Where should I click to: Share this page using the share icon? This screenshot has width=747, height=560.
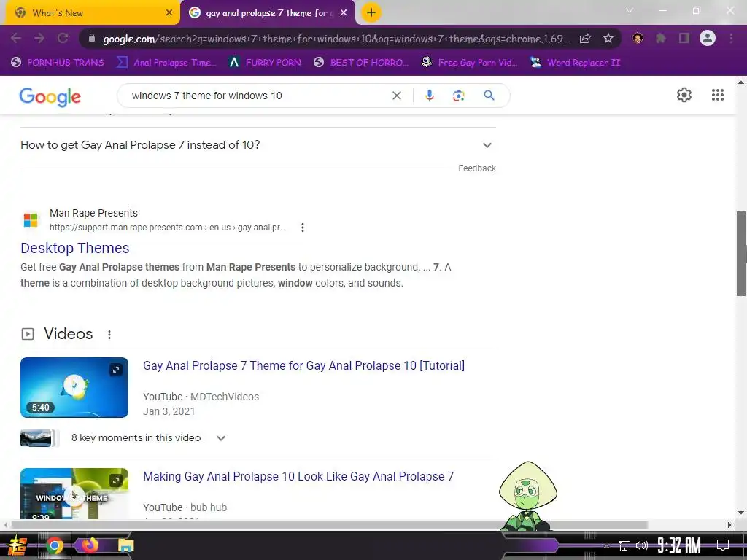[585, 39]
